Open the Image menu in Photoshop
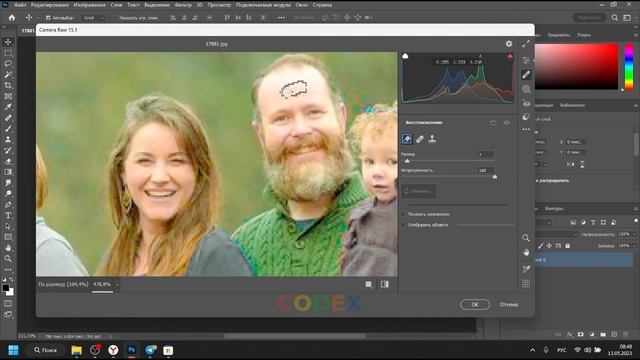Image resolution: width=640 pixels, height=360 pixels. (89, 5)
